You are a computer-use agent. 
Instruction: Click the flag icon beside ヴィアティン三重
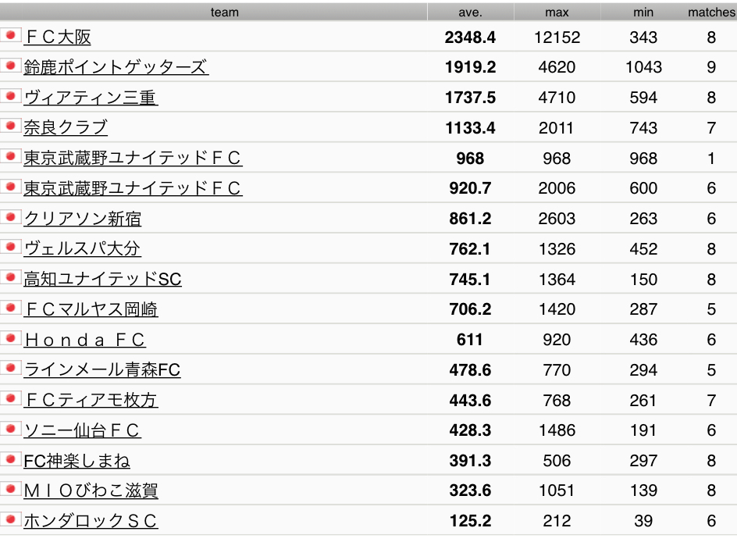point(10,96)
